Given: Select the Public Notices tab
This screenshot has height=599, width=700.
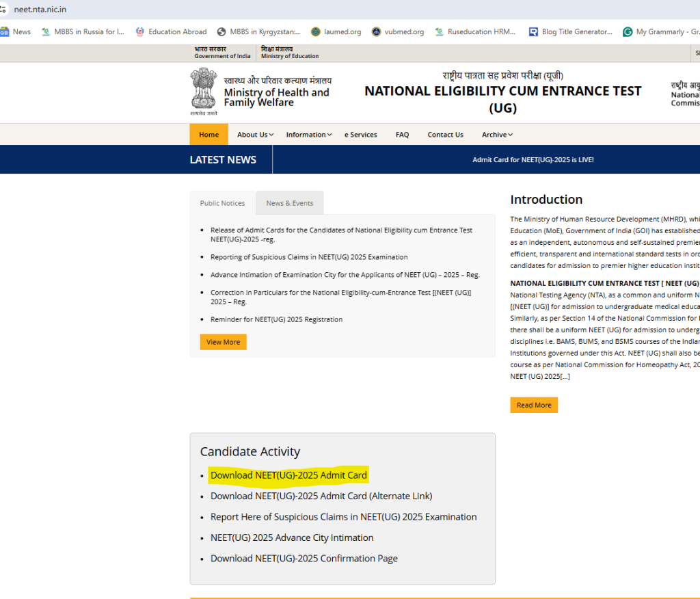Looking at the screenshot, I should click(x=222, y=203).
